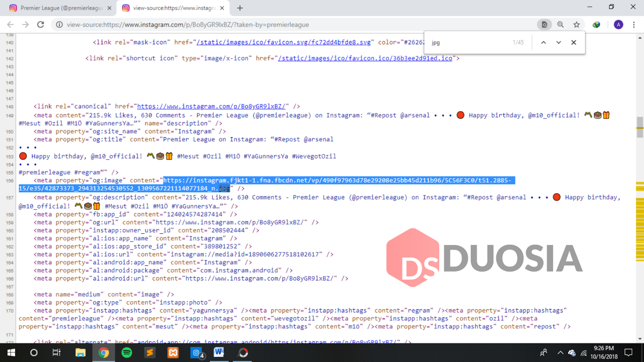Show hidden system tray icons

[x=560, y=353]
